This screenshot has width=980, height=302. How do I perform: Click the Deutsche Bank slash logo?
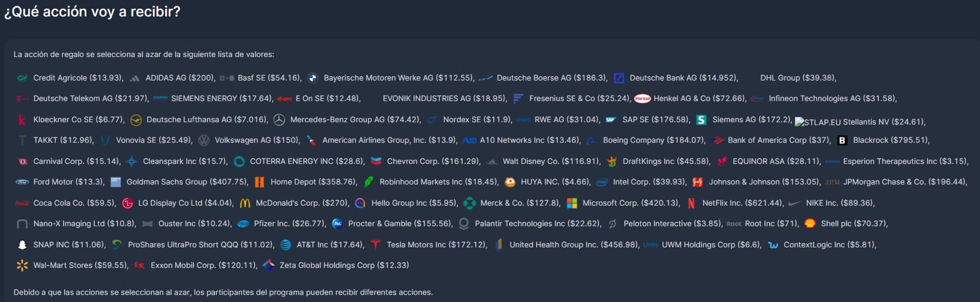click(618, 78)
